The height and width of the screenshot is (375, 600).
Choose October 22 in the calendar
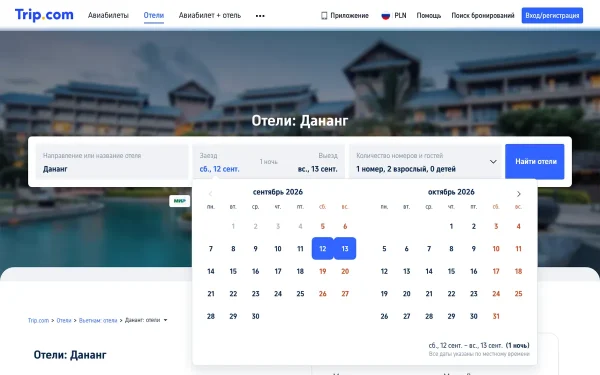point(451,293)
